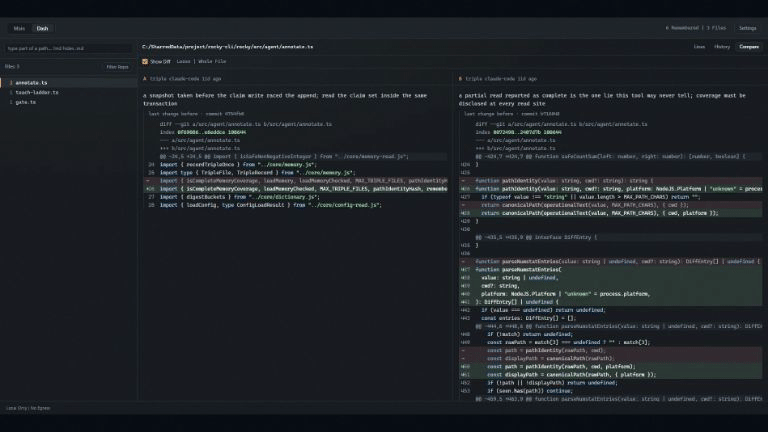Viewport: 768px width, 432px height.
Task: Click commit message 'a partial read reported as complete'
Action: (x=602, y=99)
